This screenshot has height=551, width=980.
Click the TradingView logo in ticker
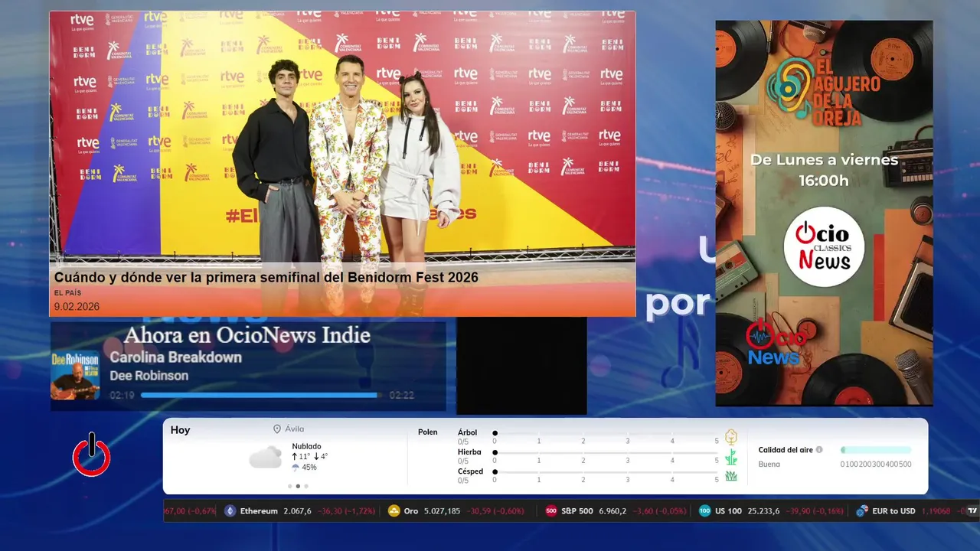click(972, 511)
